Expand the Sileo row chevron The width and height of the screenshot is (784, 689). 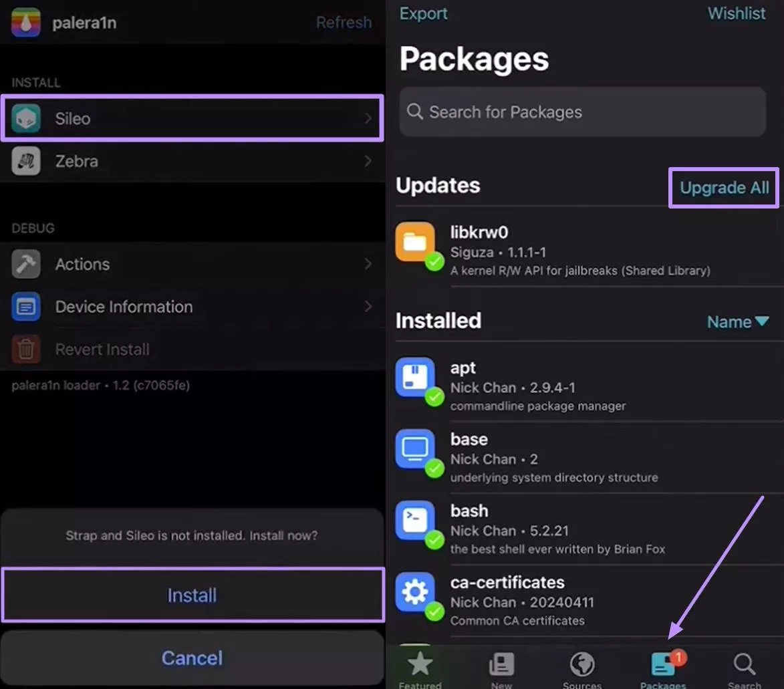click(368, 118)
